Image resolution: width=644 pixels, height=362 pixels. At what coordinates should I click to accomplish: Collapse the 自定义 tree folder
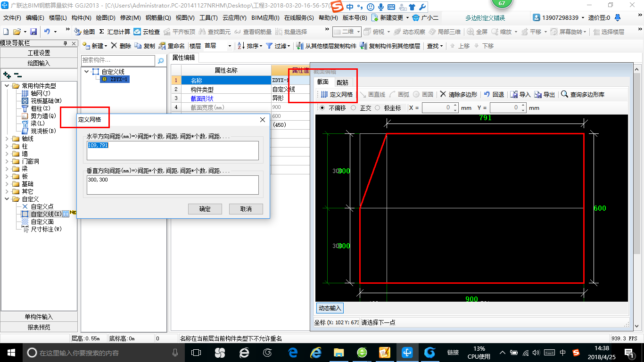pos(8,199)
